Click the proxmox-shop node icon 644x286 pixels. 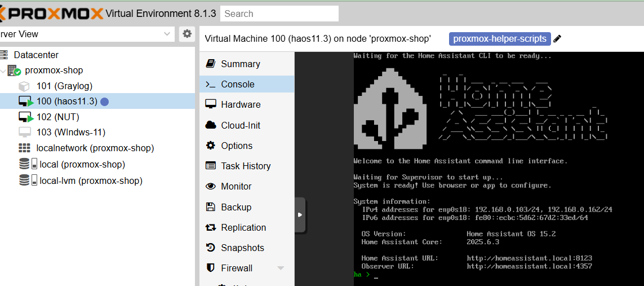click(x=14, y=71)
